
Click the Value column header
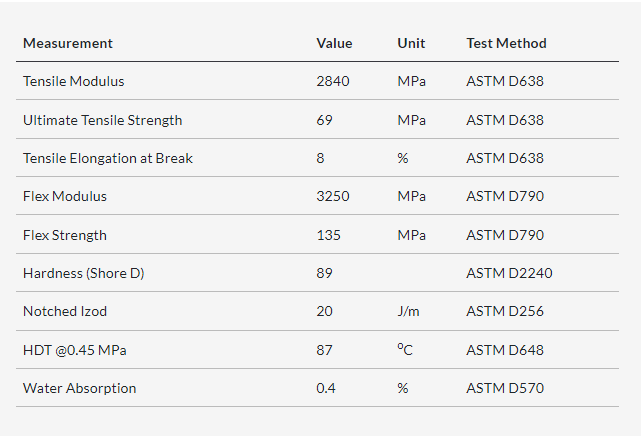tap(334, 43)
